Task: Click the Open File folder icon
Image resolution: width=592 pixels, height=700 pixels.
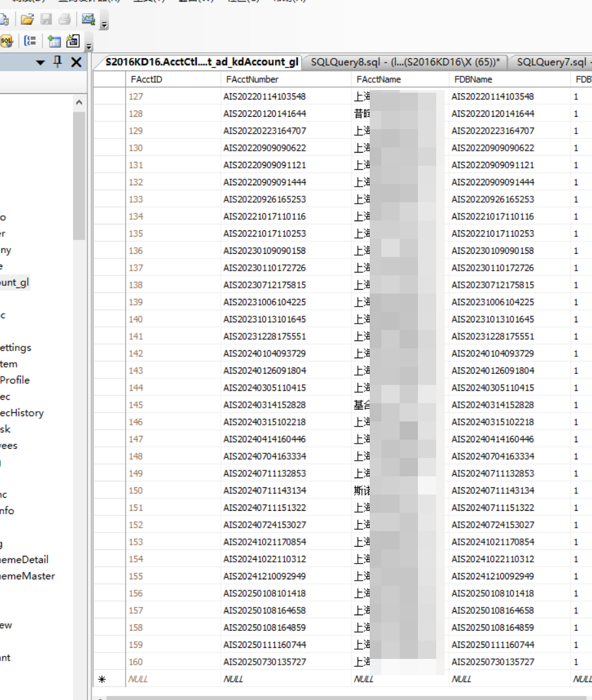Action: click(27, 20)
